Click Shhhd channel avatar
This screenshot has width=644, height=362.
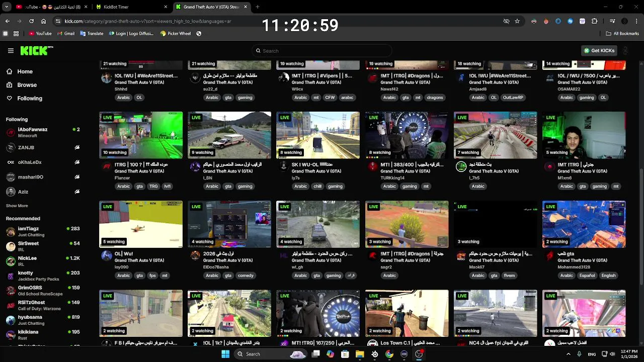click(x=106, y=78)
